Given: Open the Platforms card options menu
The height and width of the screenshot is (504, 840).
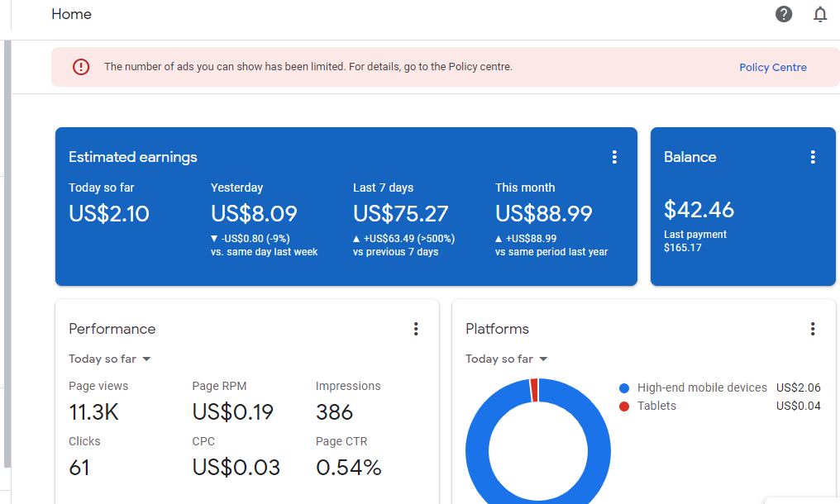Looking at the screenshot, I should [x=813, y=328].
